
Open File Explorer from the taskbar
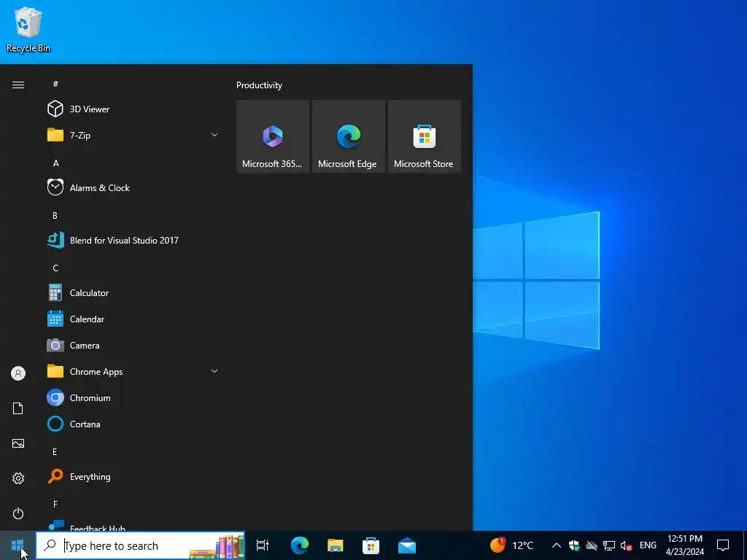[x=336, y=545]
